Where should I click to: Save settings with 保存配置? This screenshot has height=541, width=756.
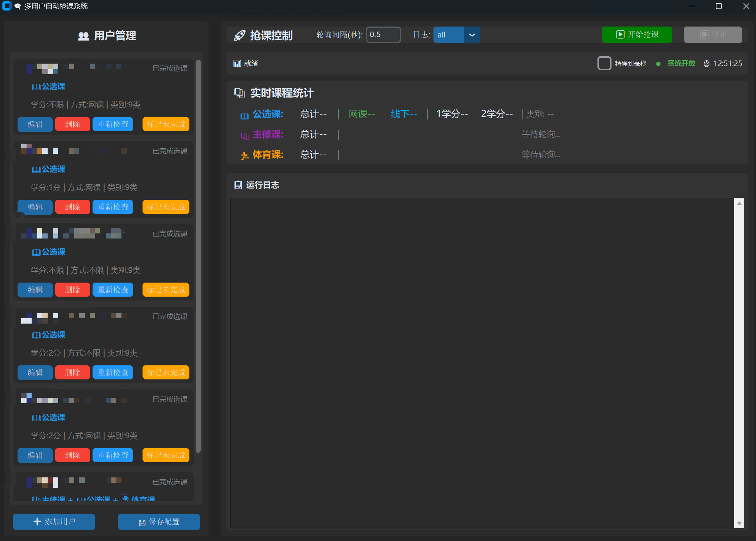pos(159,522)
